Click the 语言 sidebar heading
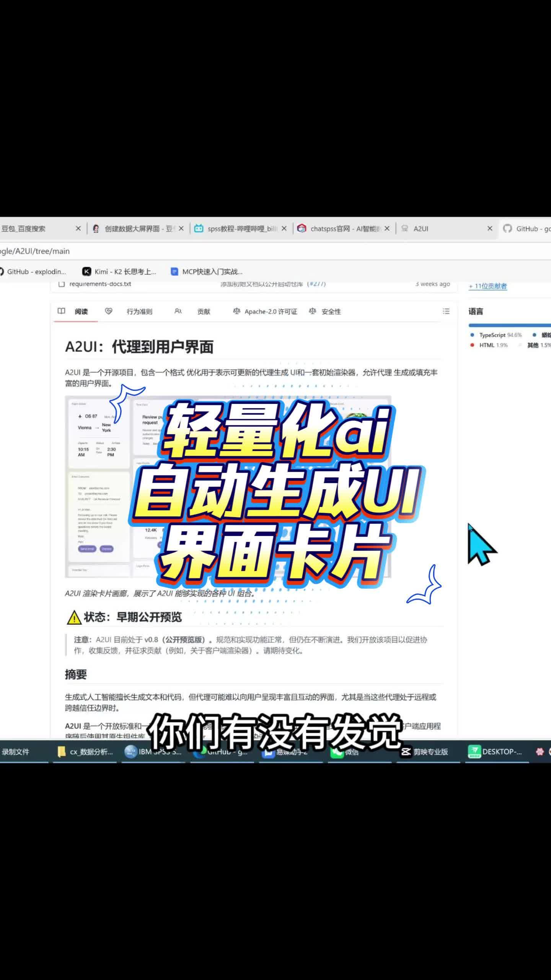551x980 pixels. click(476, 312)
